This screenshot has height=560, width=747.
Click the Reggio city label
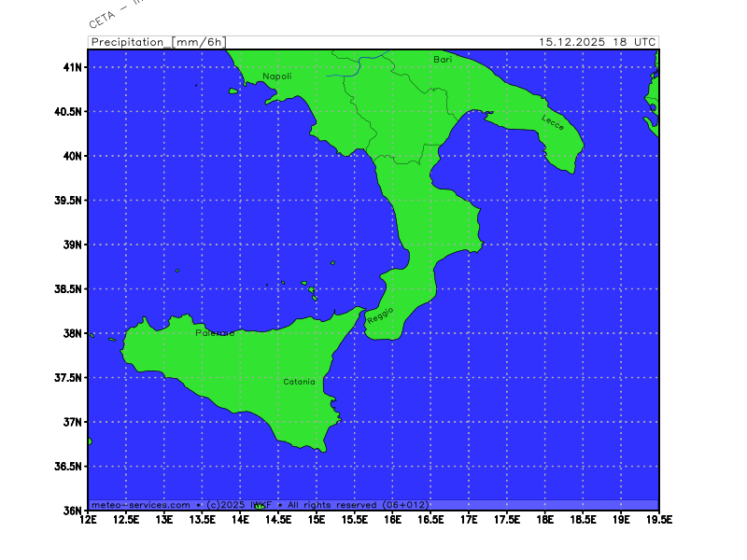pyautogui.click(x=380, y=315)
